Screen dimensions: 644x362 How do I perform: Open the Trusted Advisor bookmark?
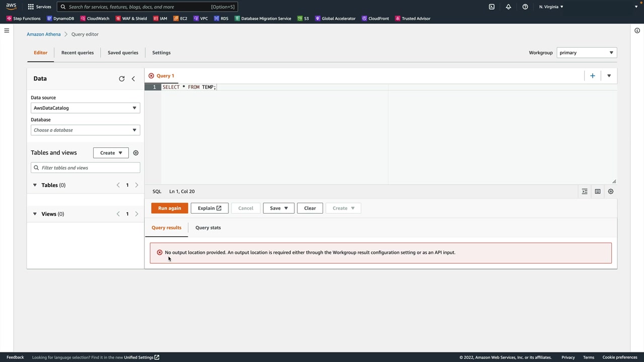[x=413, y=19]
